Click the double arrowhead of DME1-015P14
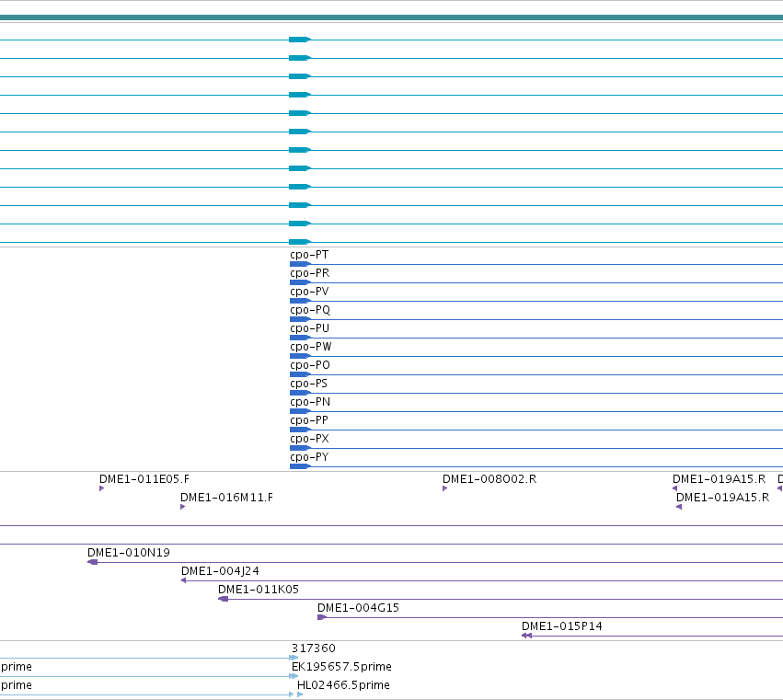Image resolution: width=783 pixels, height=700 pixels. coord(527,637)
